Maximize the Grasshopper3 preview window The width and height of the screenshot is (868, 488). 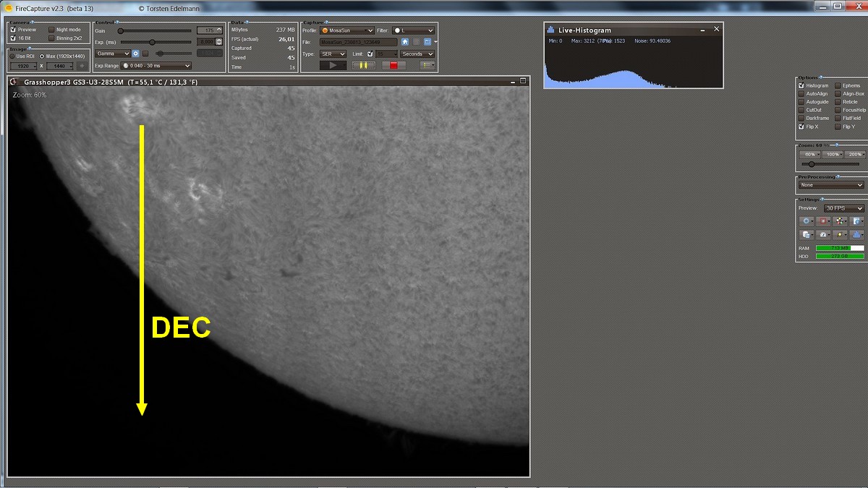pos(522,81)
